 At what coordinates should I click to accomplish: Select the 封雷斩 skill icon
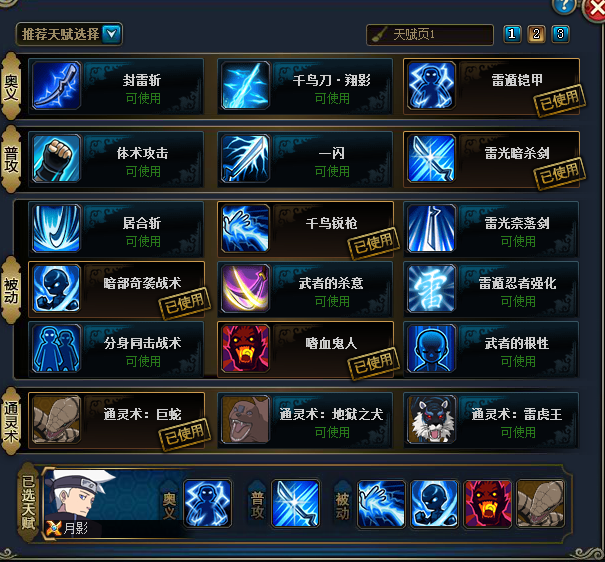pos(56,86)
